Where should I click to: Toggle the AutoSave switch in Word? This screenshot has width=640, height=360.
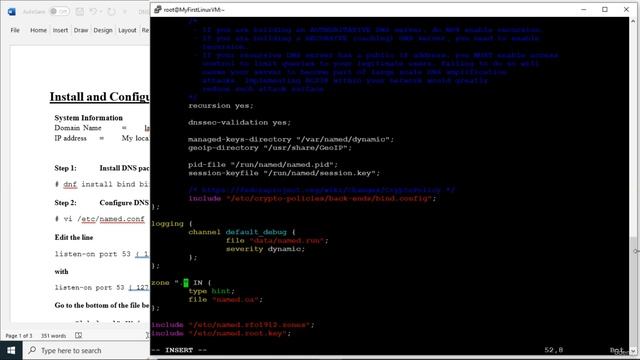click(59, 11)
